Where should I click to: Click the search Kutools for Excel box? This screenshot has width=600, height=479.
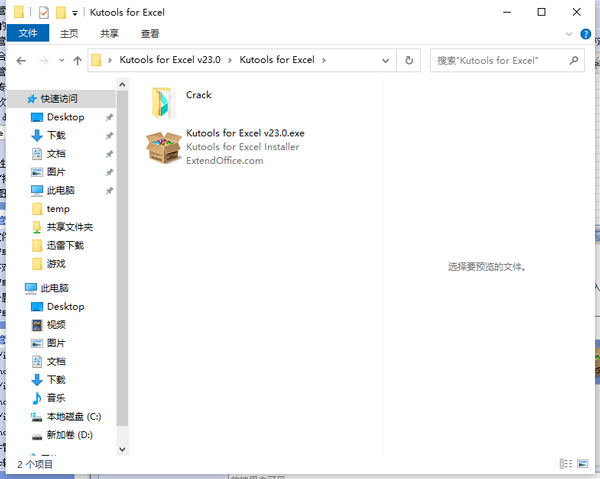click(507, 60)
